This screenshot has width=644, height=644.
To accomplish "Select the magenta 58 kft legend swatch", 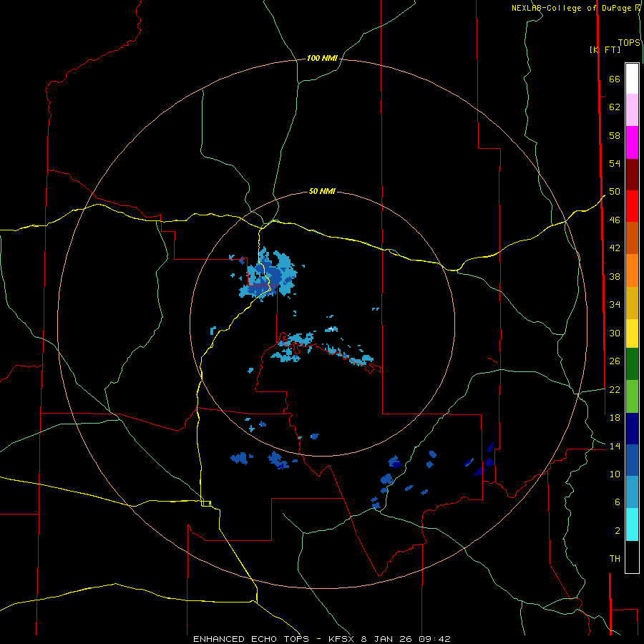I will pyautogui.click(x=632, y=142).
